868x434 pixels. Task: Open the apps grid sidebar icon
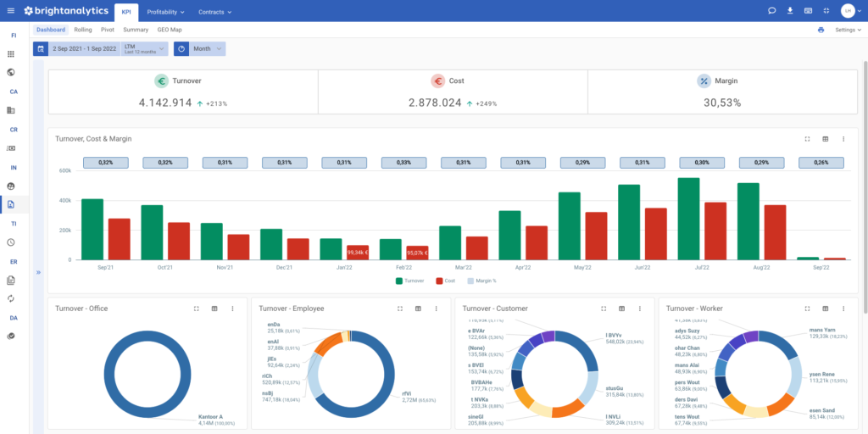click(x=10, y=54)
